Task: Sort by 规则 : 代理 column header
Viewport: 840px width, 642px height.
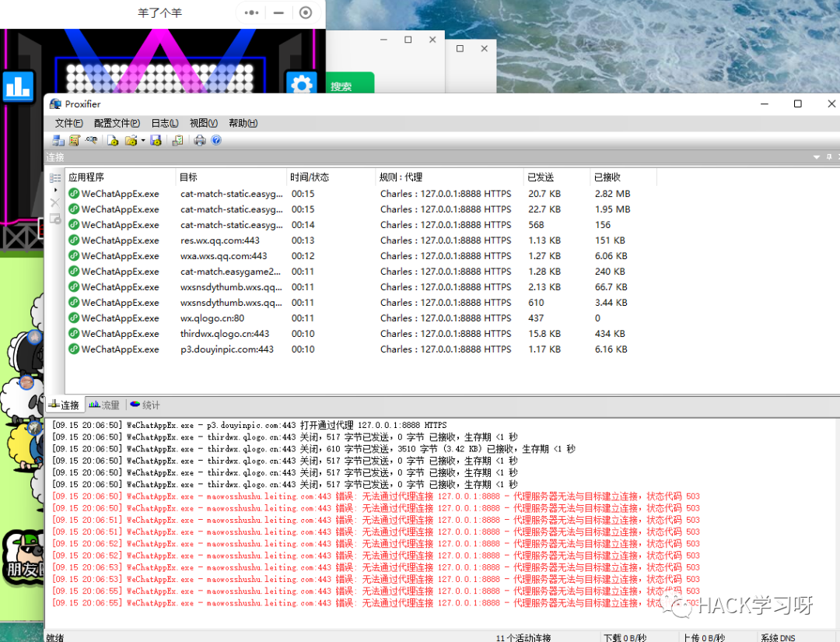Action: 450,177
